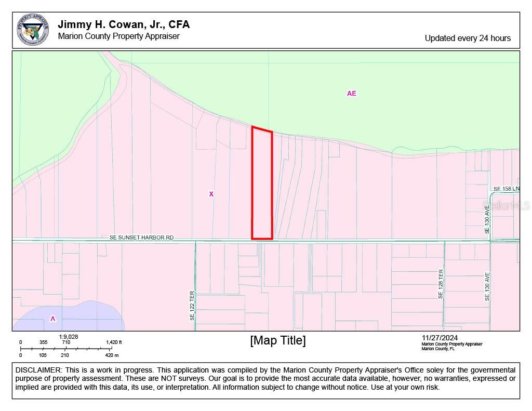Viewport: 532px width, 411px height.
Task: Click the Jimmy H. Cowan, Jr., CFA heading
Action: (124, 24)
